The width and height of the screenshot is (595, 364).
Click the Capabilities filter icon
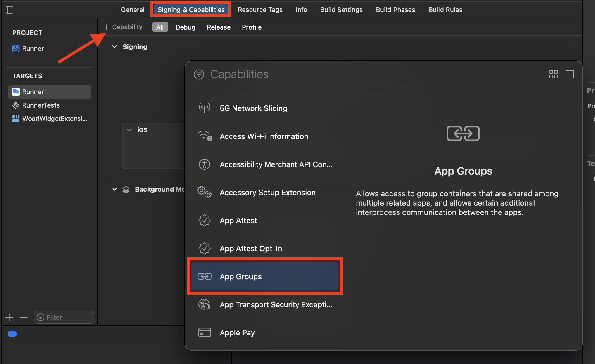click(199, 74)
